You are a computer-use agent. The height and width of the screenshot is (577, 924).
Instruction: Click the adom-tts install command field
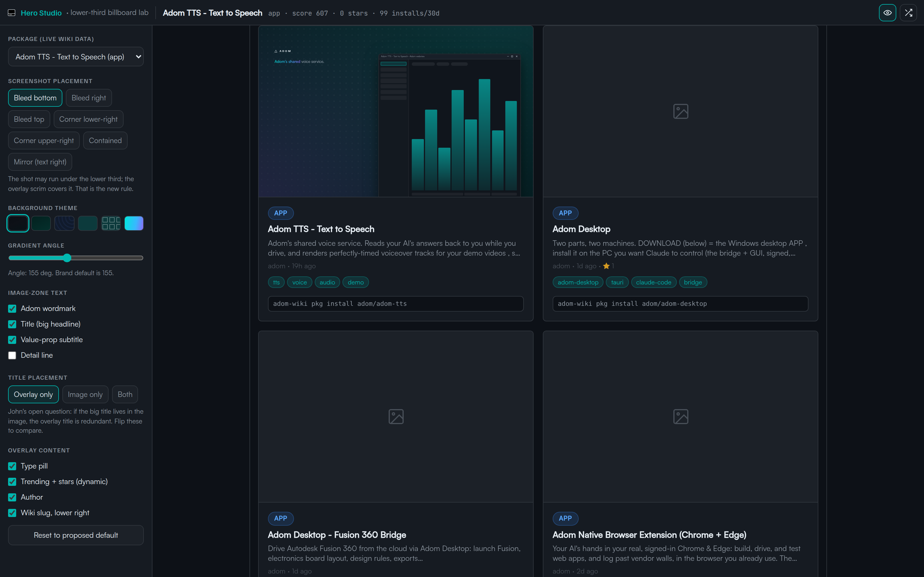coord(396,304)
